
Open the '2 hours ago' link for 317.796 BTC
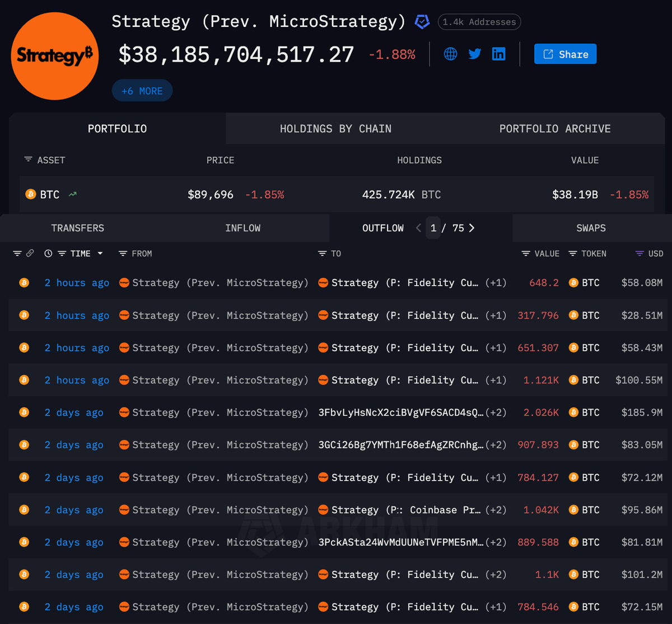click(x=77, y=315)
